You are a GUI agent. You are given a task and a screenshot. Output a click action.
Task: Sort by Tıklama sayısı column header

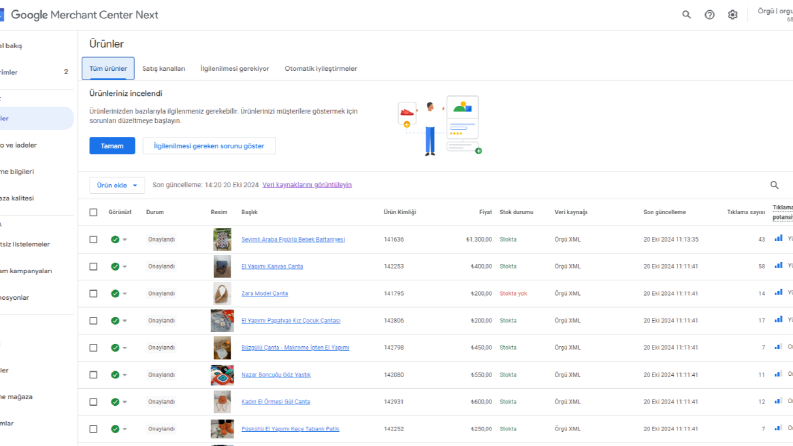(746, 212)
